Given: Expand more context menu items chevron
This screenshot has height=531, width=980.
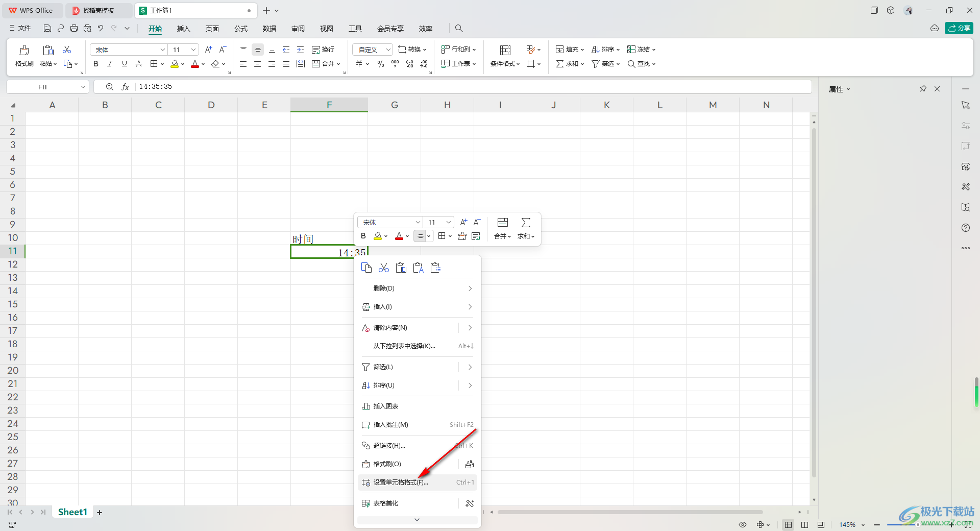Looking at the screenshot, I should (417, 520).
